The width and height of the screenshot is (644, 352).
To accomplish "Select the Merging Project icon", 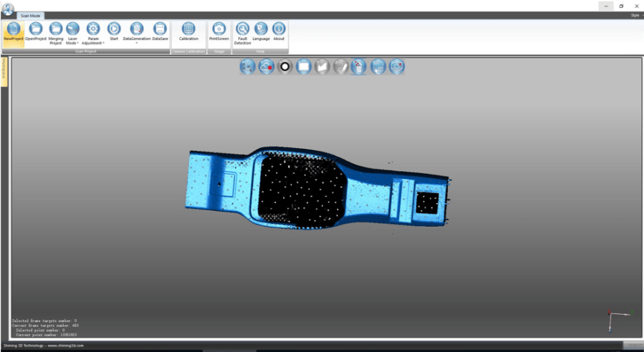I will (x=56, y=32).
